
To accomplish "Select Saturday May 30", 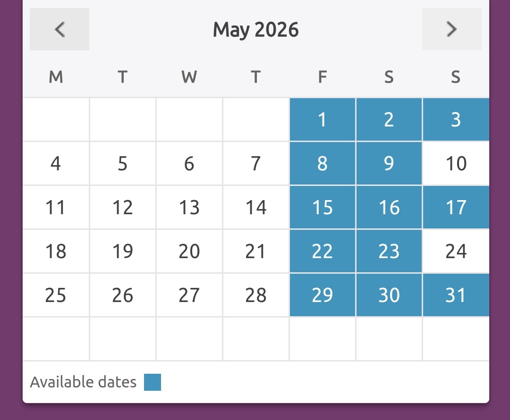I will point(389,295).
